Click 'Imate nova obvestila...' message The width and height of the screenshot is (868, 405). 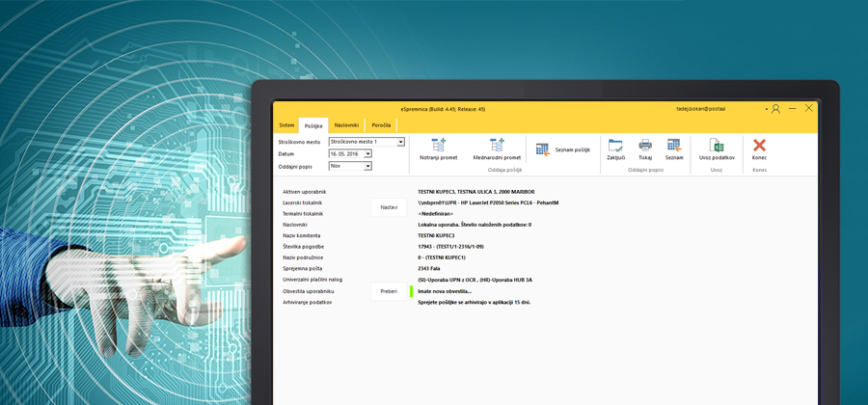coord(445,291)
